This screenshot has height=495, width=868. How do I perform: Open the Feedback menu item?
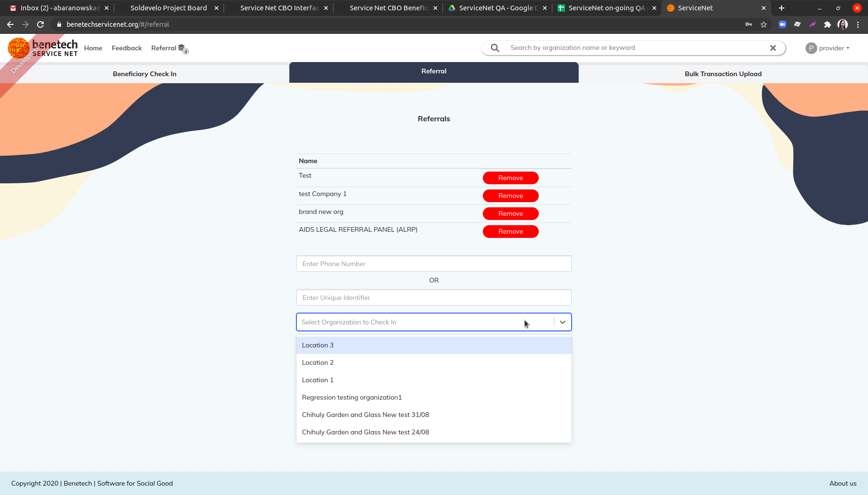pyautogui.click(x=126, y=47)
